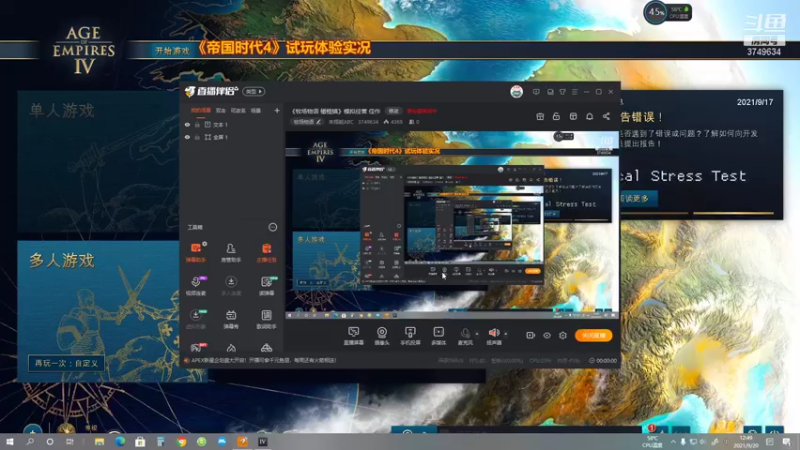
Task: Open Microsoft Edge from taskbar
Action: point(119,442)
